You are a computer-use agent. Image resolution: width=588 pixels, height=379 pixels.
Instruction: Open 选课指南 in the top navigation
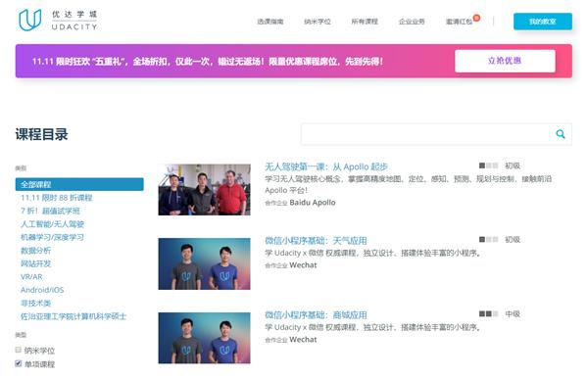click(x=270, y=22)
